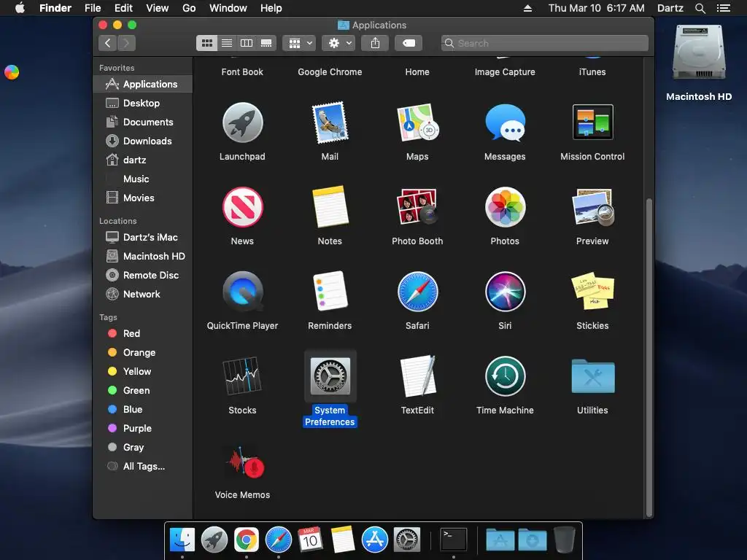Open the Photos app icon
The height and width of the screenshot is (560, 747).
(505, 206)
